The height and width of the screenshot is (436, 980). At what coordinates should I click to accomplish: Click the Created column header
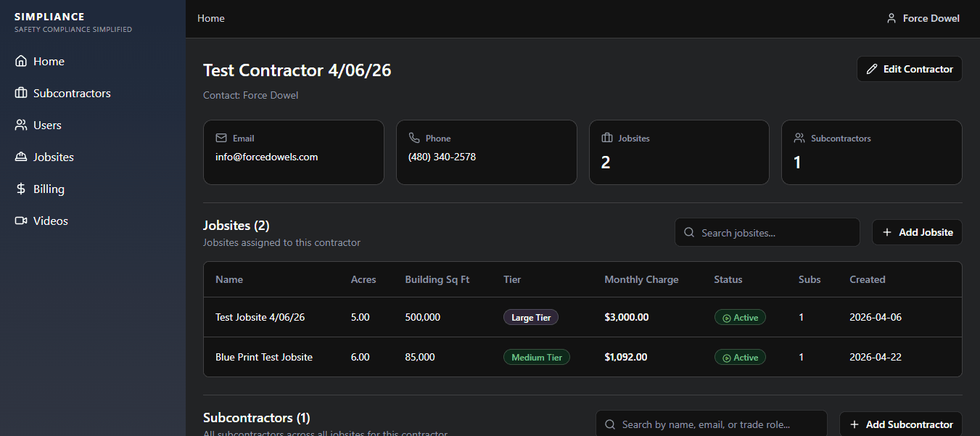point(868,279)
